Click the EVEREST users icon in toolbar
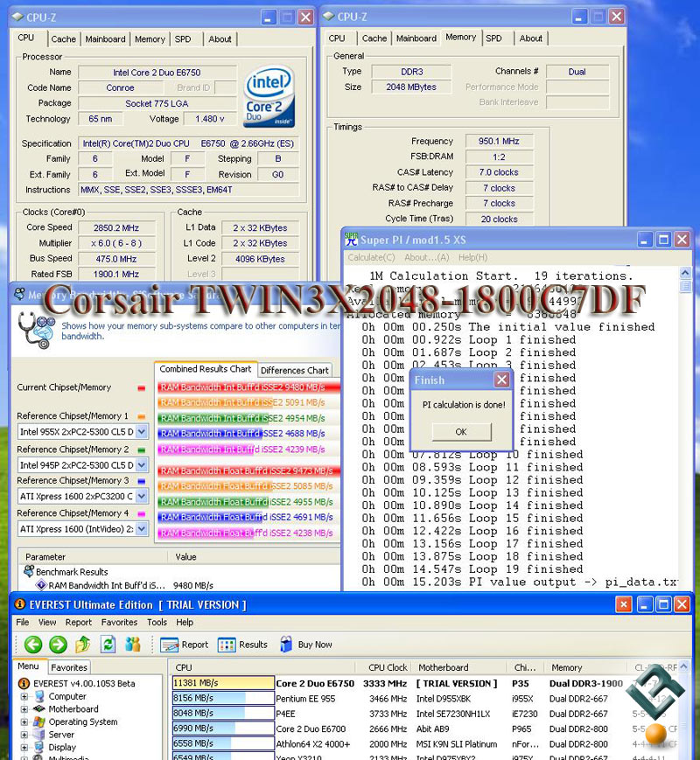 click(x=133, y=645)
